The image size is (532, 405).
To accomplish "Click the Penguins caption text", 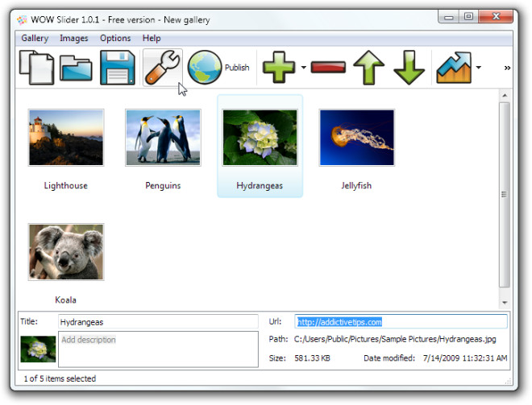I will pyautogui.click(x=163, y=185).
